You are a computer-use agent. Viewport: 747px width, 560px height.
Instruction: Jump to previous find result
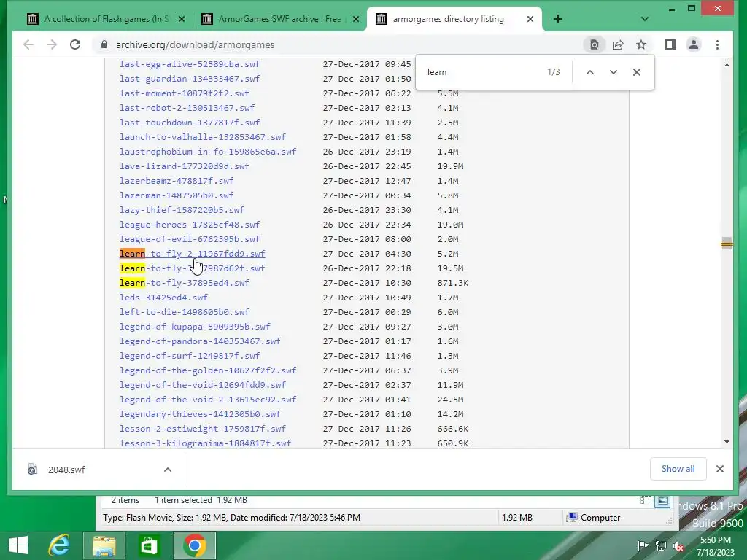click(589, 72)
